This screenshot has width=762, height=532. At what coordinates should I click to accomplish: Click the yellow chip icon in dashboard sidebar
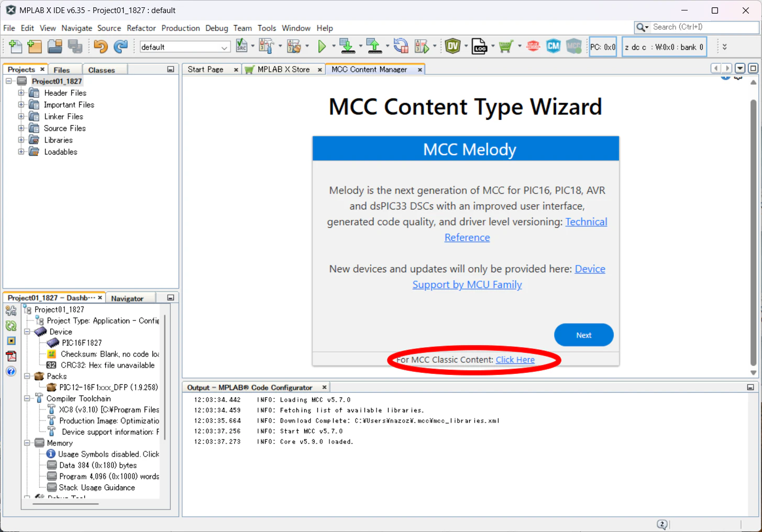[11, 341]
